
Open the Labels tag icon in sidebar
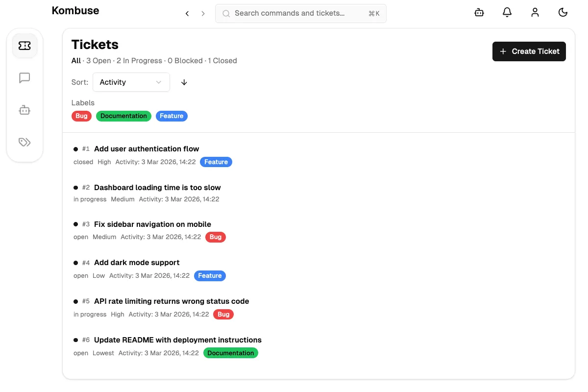[x=24, y=142]
